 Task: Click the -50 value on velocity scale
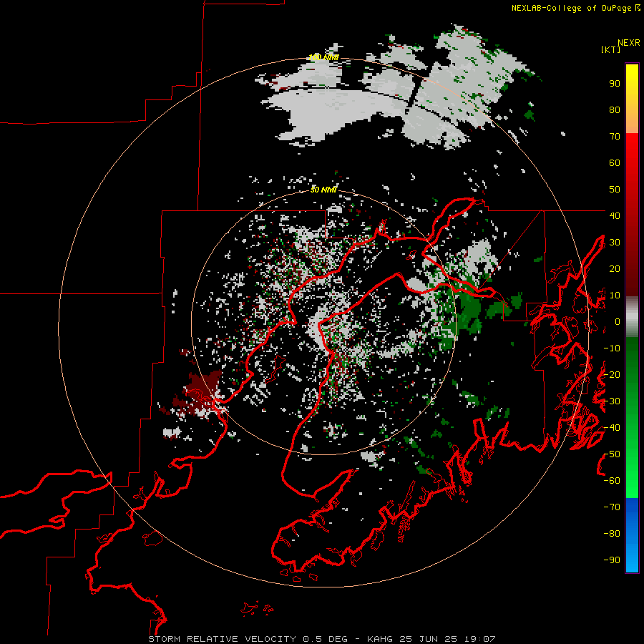pos(612,454)
